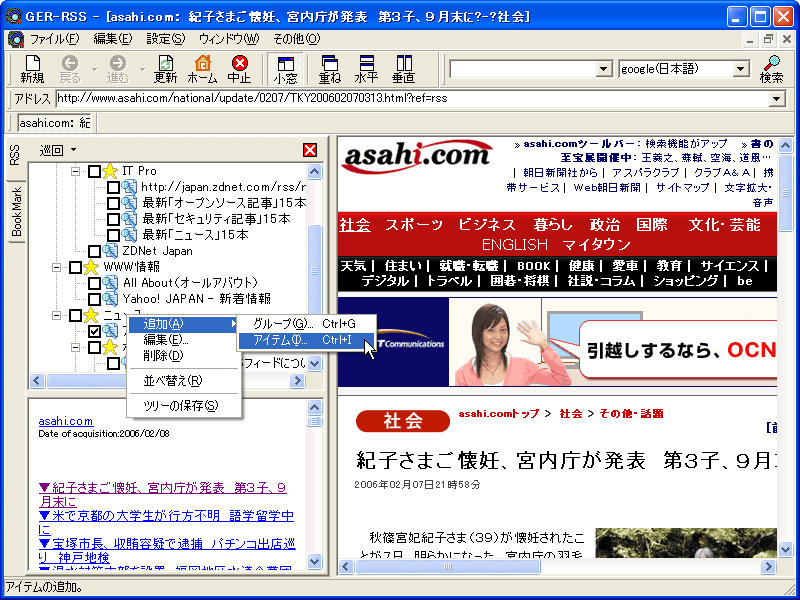Close the RSS side panel with red X
Image resolution: width=800 pixels, height=600 pixels.
coord(310,150)
